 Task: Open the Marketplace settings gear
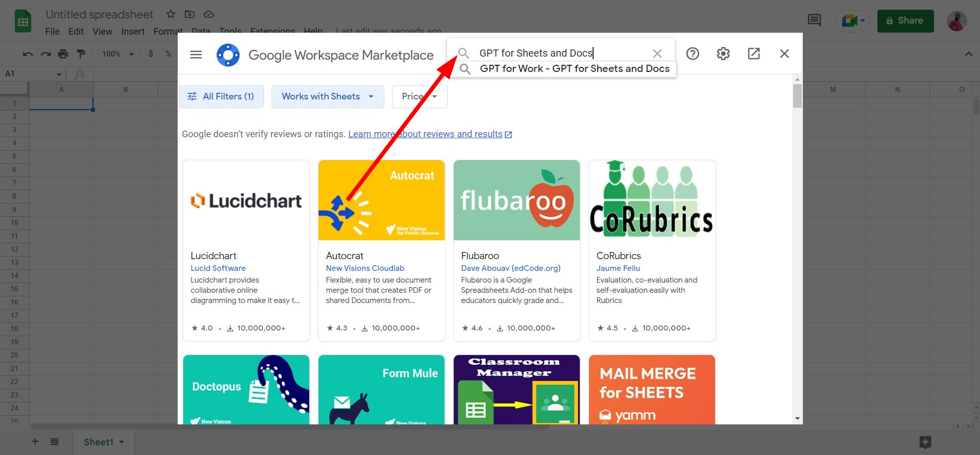(723, 54)
